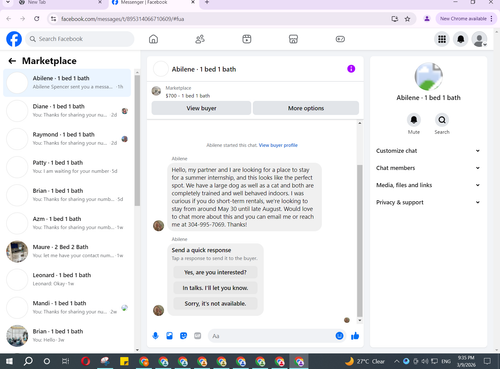Open Chrome profile icon
This screenshot has width=500, height=369.
click(427, 19)
